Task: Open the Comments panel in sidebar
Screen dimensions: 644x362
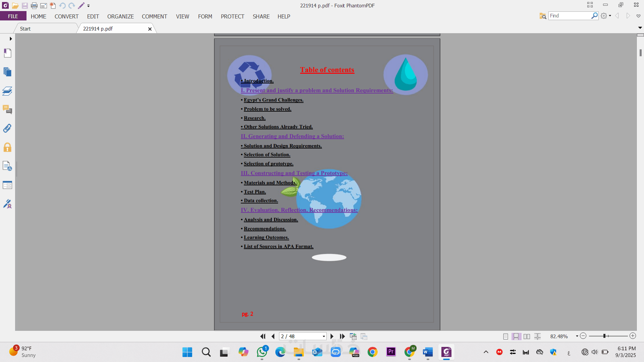Action: coord(7,110)
